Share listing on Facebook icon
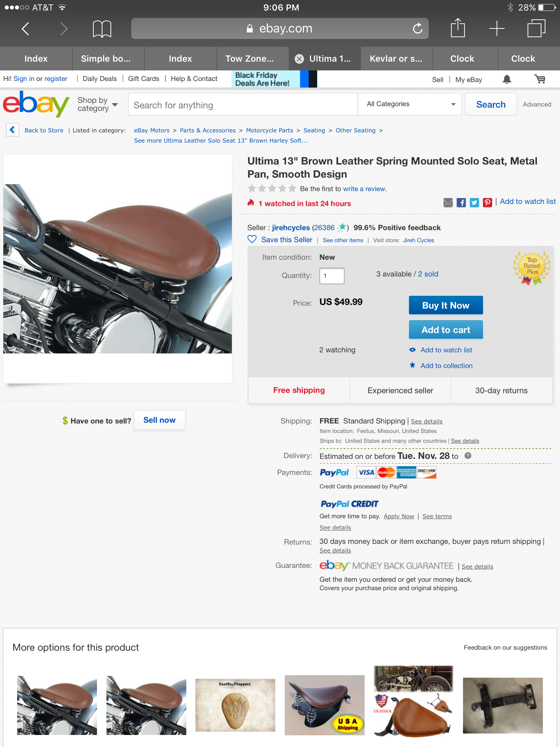The height and width of the screenshot is (747, 560). (461, 202)
